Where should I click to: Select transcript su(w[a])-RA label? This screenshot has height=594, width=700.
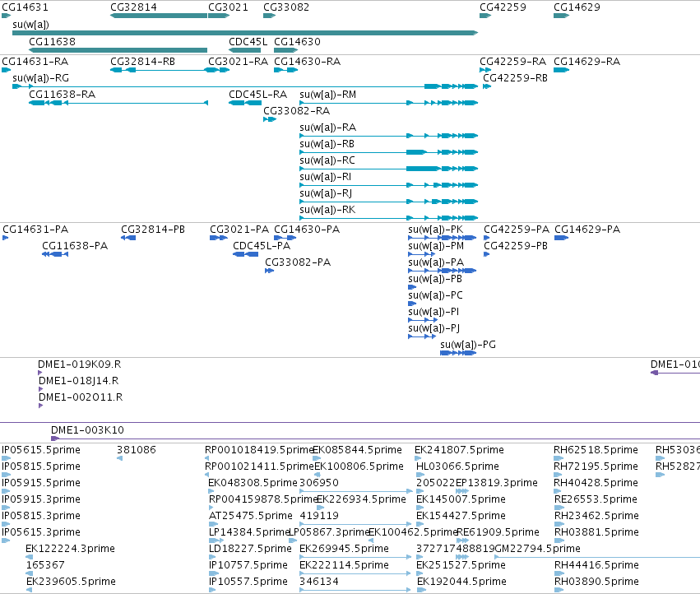tap(328, 128)
